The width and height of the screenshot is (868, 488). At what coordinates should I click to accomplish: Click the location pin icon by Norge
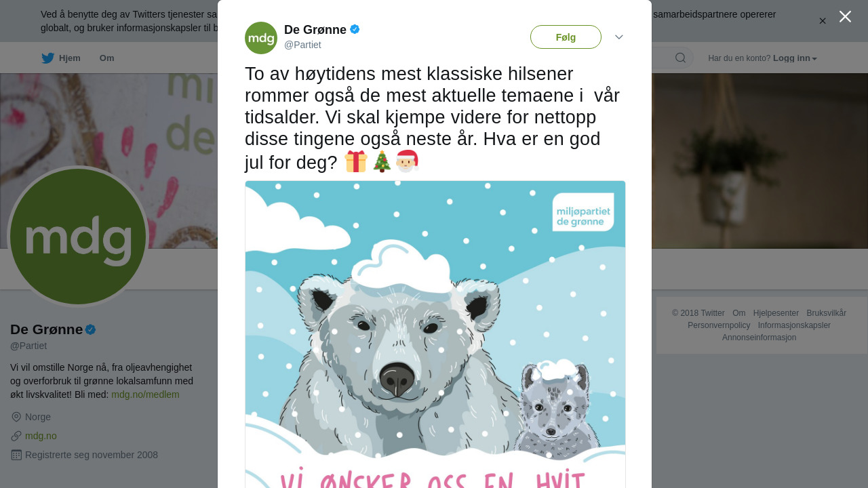coord(16,417)
